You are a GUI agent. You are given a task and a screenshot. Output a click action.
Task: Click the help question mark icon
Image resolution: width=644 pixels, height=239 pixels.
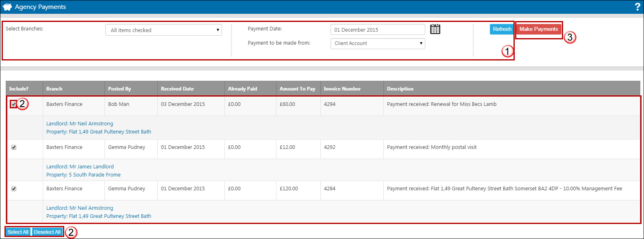[637, 7]
